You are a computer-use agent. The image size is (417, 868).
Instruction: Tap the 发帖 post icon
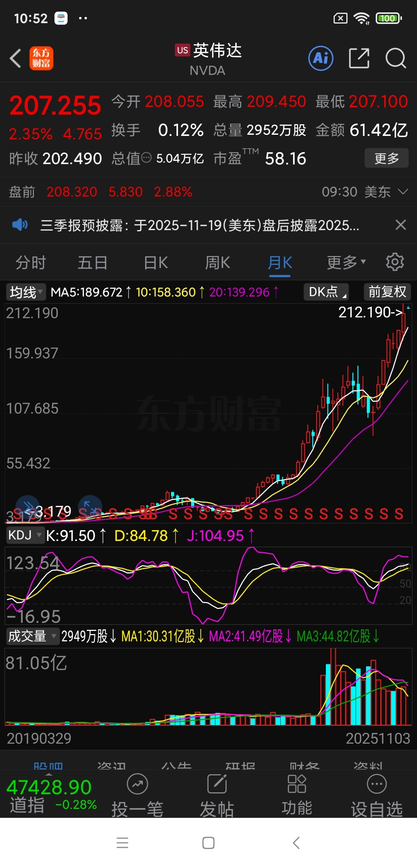(217, 784)
